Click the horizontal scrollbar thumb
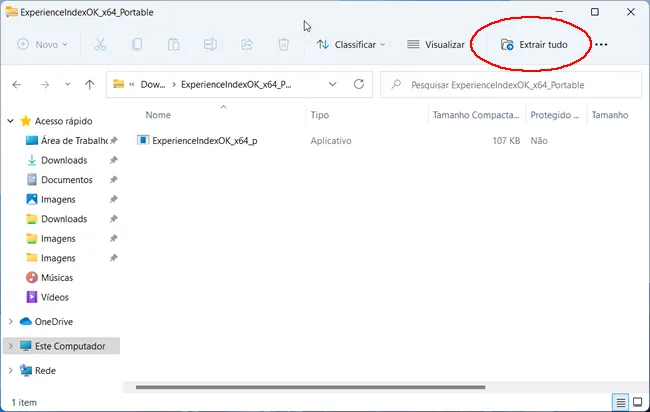 (x=310, y=387)
